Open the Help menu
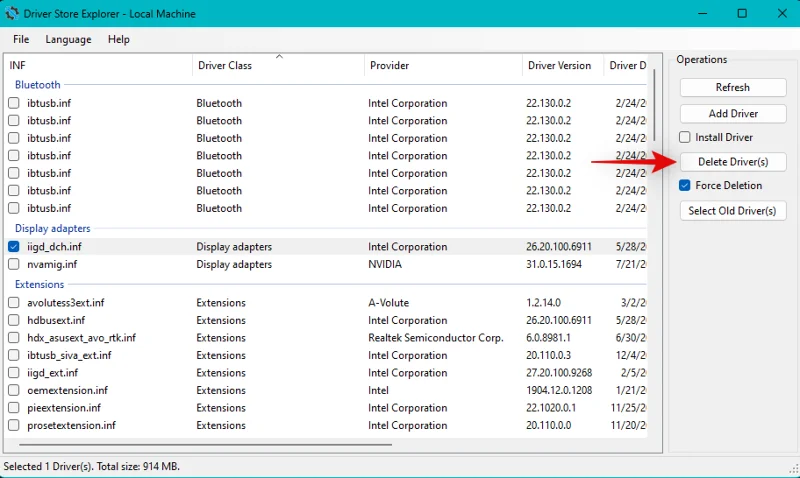The image size is (800, 478). click(118, 39)
